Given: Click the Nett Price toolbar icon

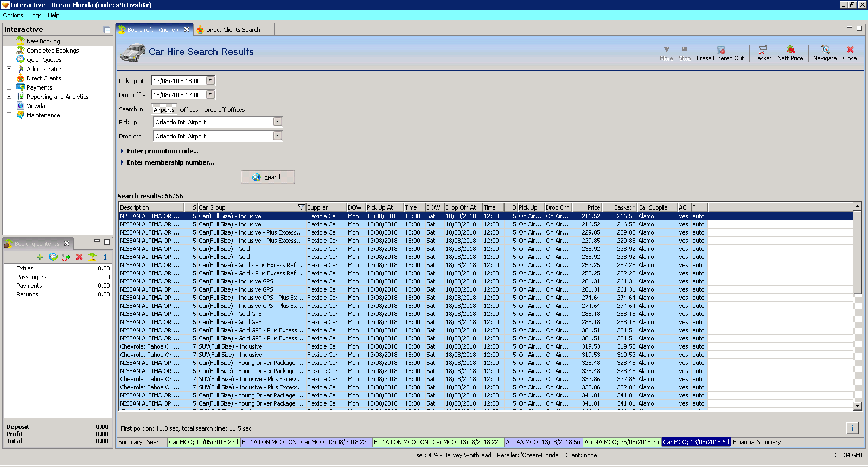Looking at the screenshot, I should (x=790, y=50).
